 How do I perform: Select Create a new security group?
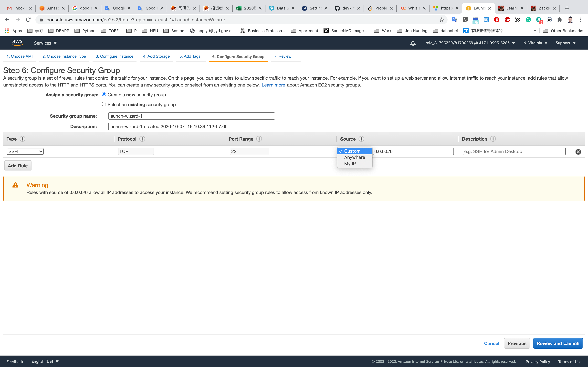[x=104, y=94]
